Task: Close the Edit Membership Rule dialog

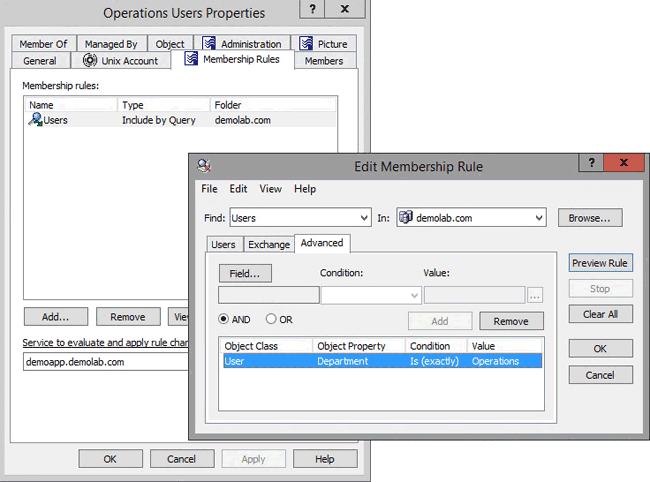Action: point(624,162)
